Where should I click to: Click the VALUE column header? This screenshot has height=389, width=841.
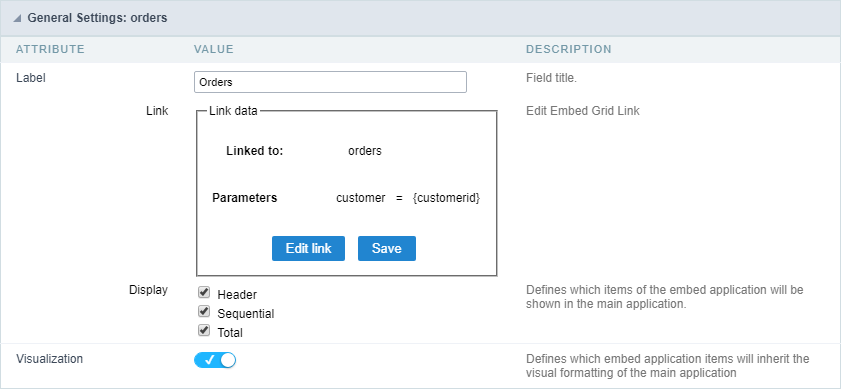pos(213,49)
